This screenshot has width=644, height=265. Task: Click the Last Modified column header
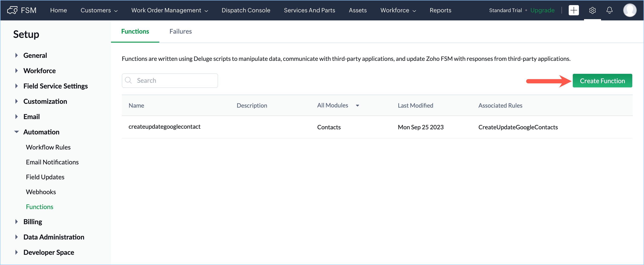(415, 105)
